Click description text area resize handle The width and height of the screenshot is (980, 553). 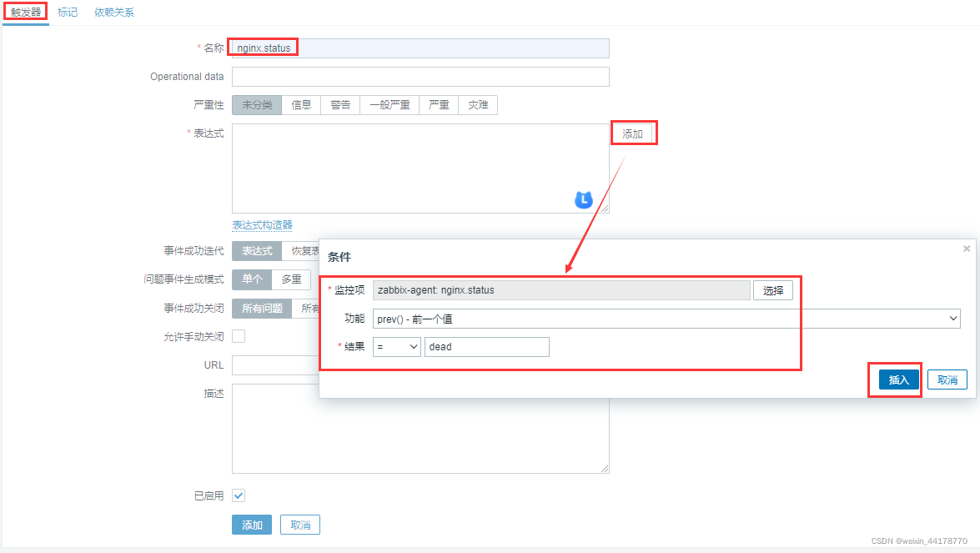(605, 469)
